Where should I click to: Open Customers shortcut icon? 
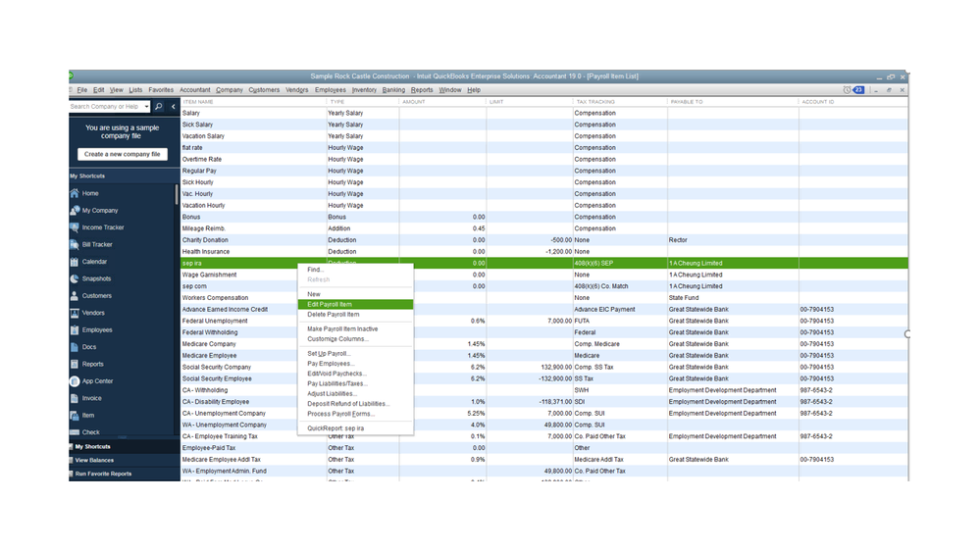75,296
